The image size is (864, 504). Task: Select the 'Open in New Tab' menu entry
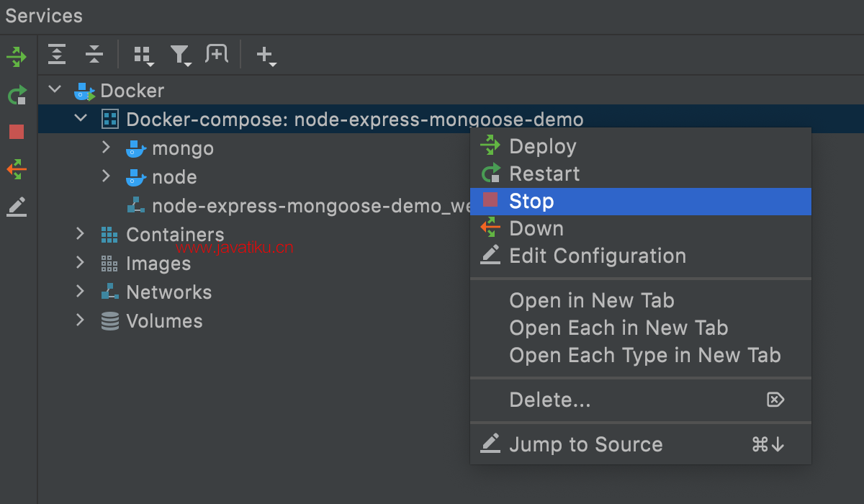[x=641, y=300]
